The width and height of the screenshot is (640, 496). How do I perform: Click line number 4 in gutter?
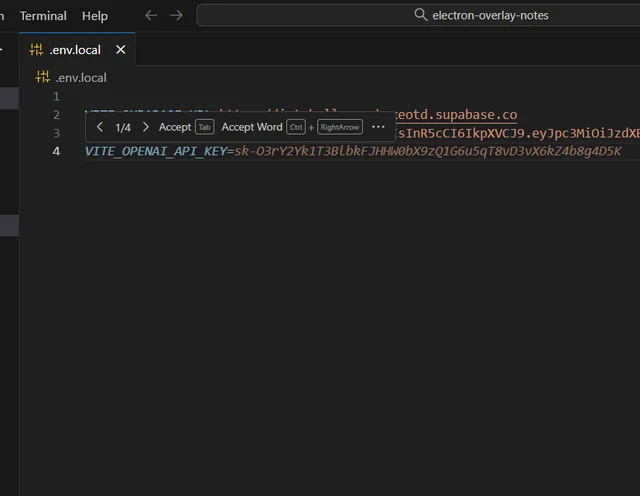[x=57, y=151]
